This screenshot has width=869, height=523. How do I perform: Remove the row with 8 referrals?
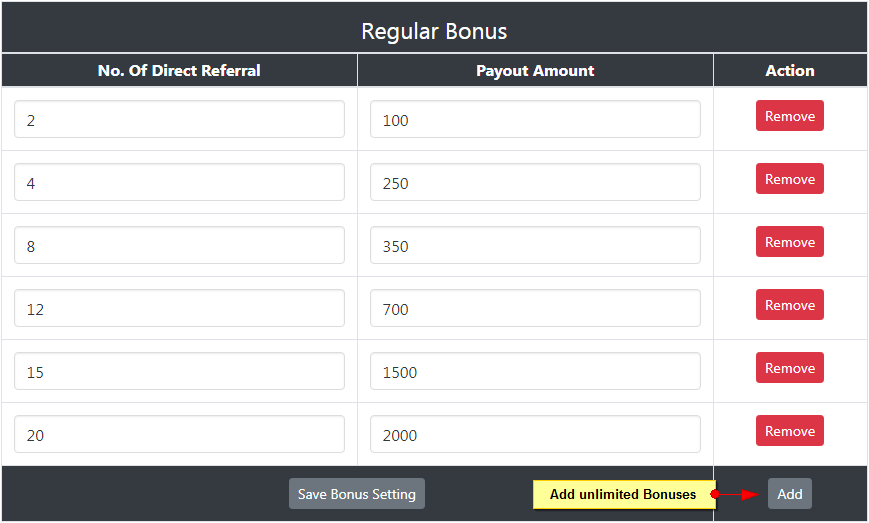pos(789,242)
